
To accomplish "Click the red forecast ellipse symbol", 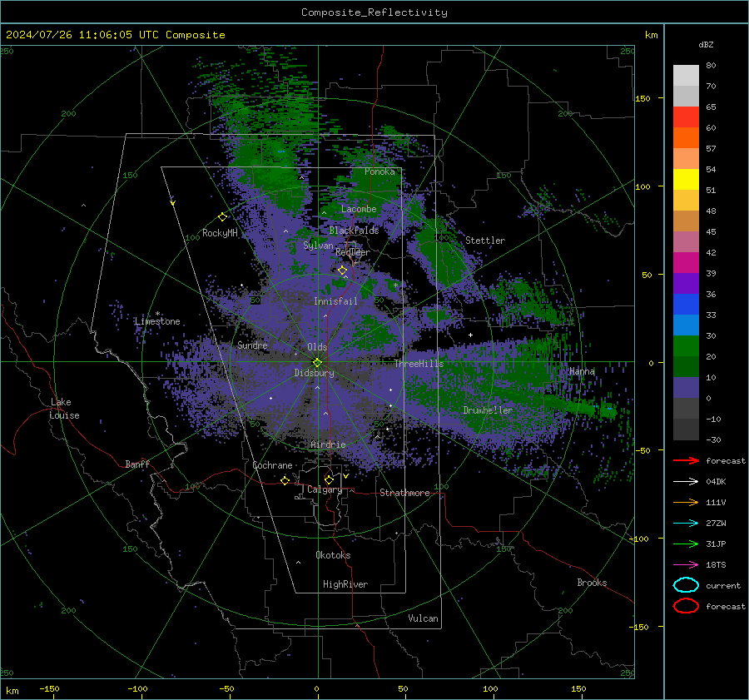I will click(686, 605).
